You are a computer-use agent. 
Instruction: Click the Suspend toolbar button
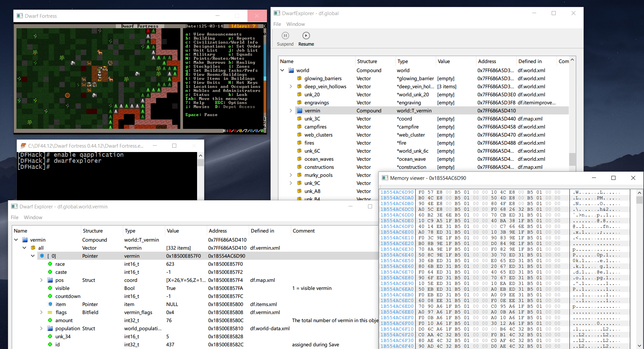(285, 39)
